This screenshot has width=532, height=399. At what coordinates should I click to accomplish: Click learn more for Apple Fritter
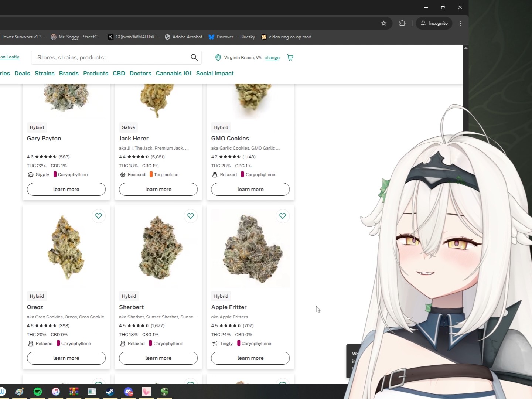pos(250,358)
